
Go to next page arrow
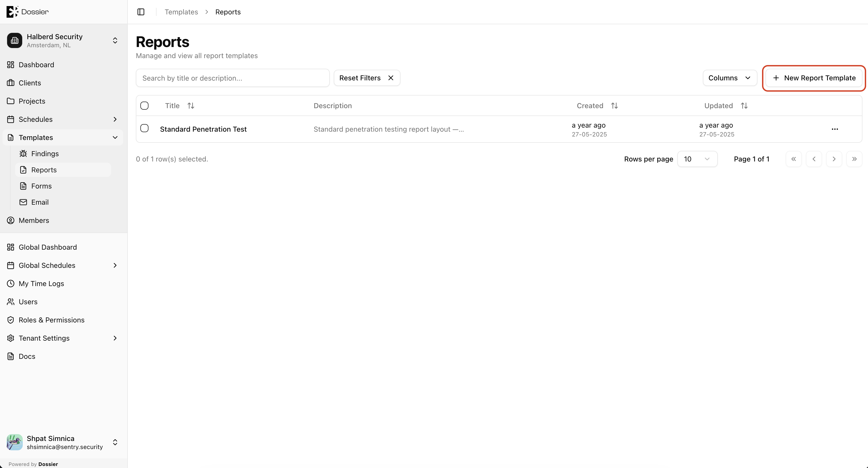tap(834, 159)
